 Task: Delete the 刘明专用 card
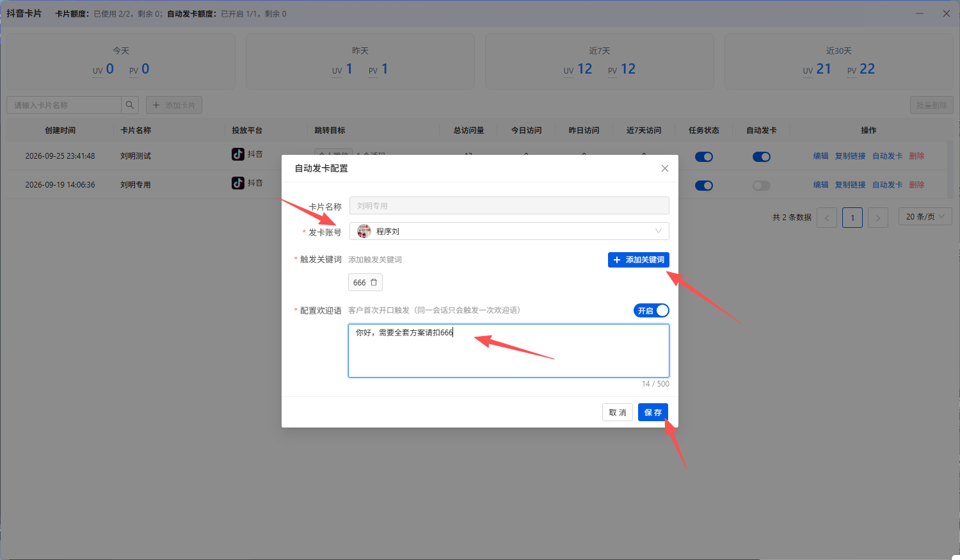(917, 184)
